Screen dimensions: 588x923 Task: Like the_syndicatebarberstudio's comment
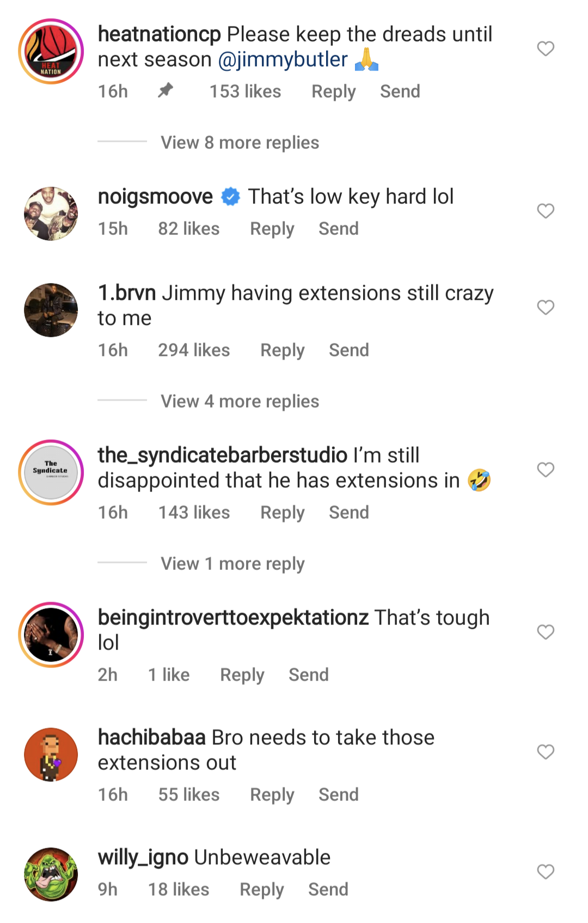coord(545,470)
